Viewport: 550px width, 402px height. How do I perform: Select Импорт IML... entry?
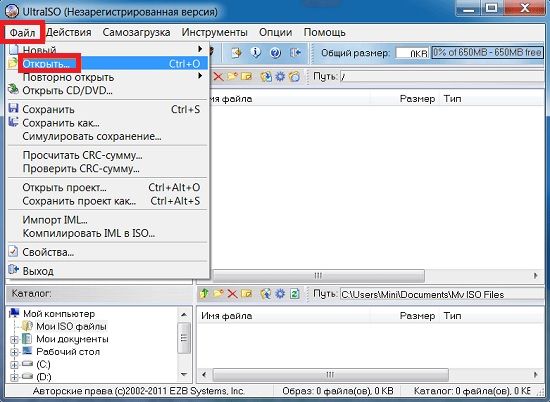pos(108,220)
